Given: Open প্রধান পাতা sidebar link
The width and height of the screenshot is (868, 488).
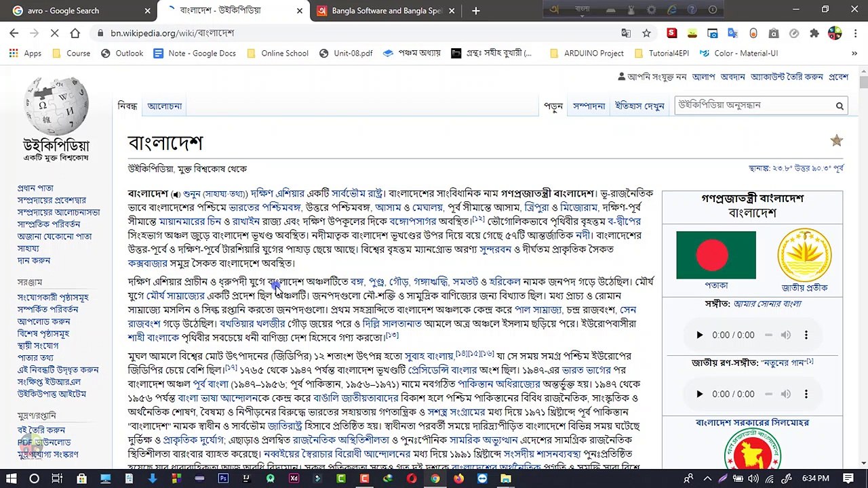Looking at the screenshot, I should [35, 188].
